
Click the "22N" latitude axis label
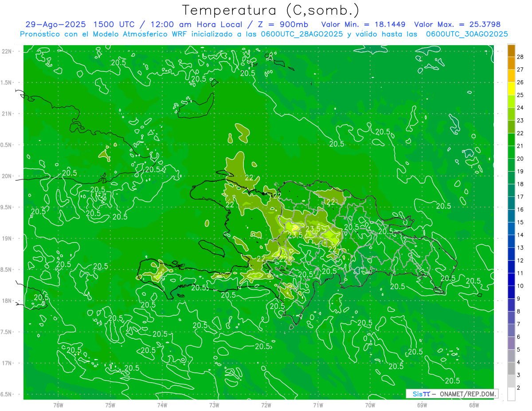coord(7,51)
